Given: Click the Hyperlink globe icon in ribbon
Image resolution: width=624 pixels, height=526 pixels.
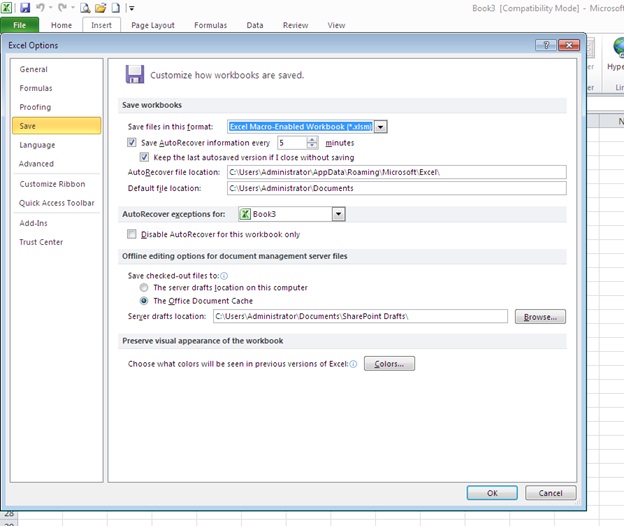Looking at the screenshot, I should (618, 48).
